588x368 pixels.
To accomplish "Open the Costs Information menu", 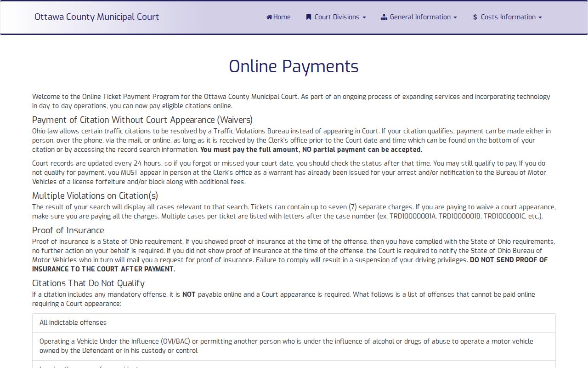I will 508,17.
